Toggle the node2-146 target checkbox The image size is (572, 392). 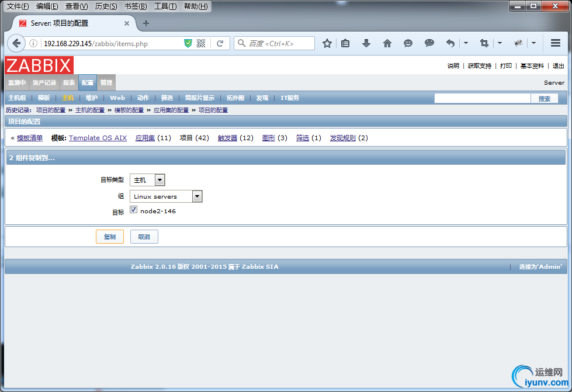pyautogui.click(x=134, y=210)
